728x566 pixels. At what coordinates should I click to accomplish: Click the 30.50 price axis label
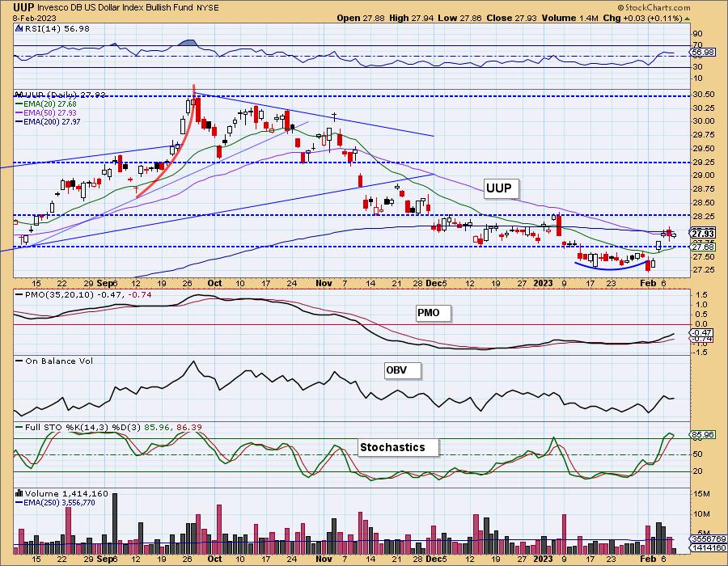(x=703, y=94)
